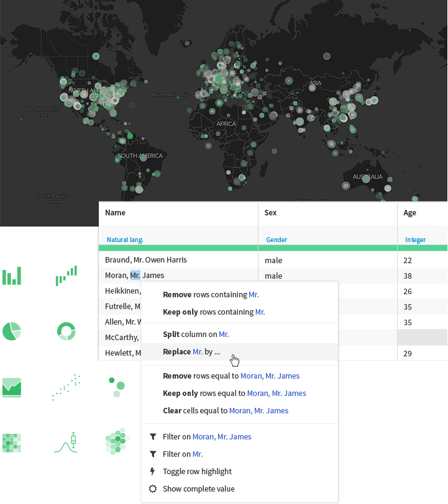Open Natural lang. meaning selector under Name
Image resolution: width=448 pixels, height=504 pixels.
pyautogui.click(x=125, y=240)
